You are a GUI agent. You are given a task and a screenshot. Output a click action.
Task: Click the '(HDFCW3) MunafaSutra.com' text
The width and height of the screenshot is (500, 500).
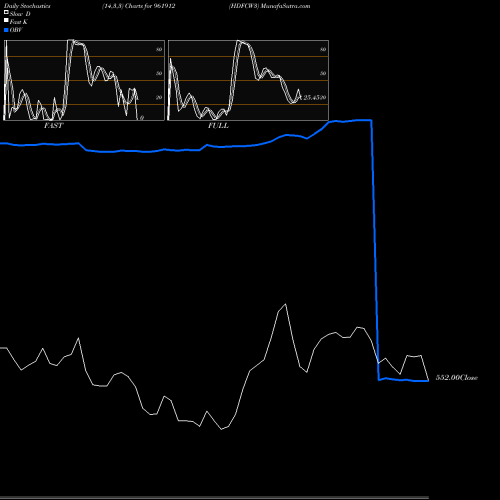[x=269, y=6]
